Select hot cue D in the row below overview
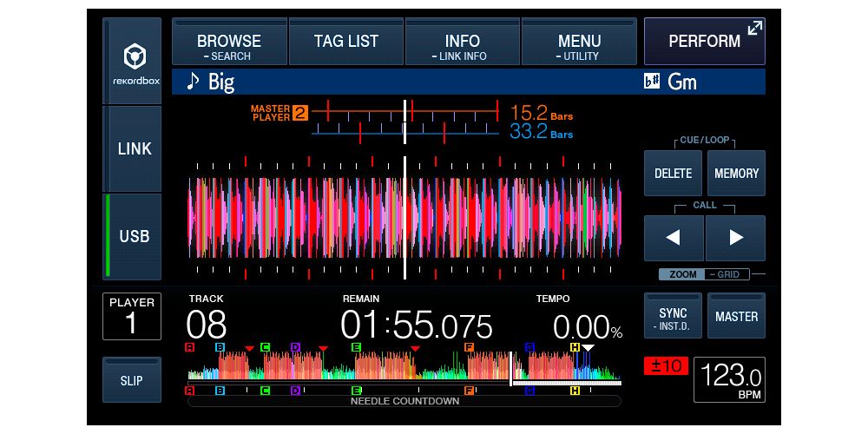 pyautogui.click(x=296, y=391)
